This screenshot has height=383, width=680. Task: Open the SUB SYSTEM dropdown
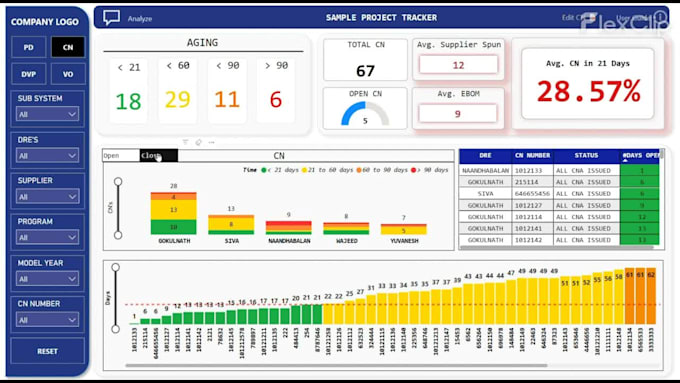pyautogui.click(x=47, y=114)
